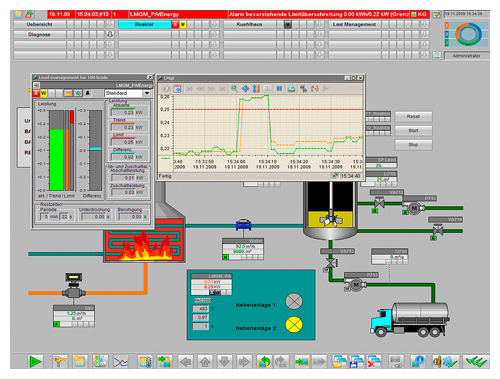Click the valve VA714 symbol
500x379 pixels.
[438, 230]
